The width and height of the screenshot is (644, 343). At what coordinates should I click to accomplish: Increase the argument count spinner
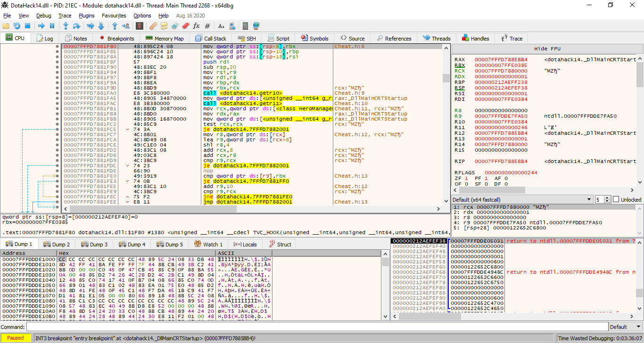pyautogui.click(x=608, y=198)
